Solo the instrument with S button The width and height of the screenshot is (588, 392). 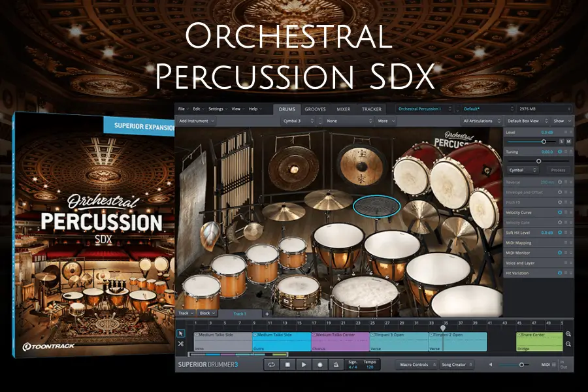(x=561, y=141)
